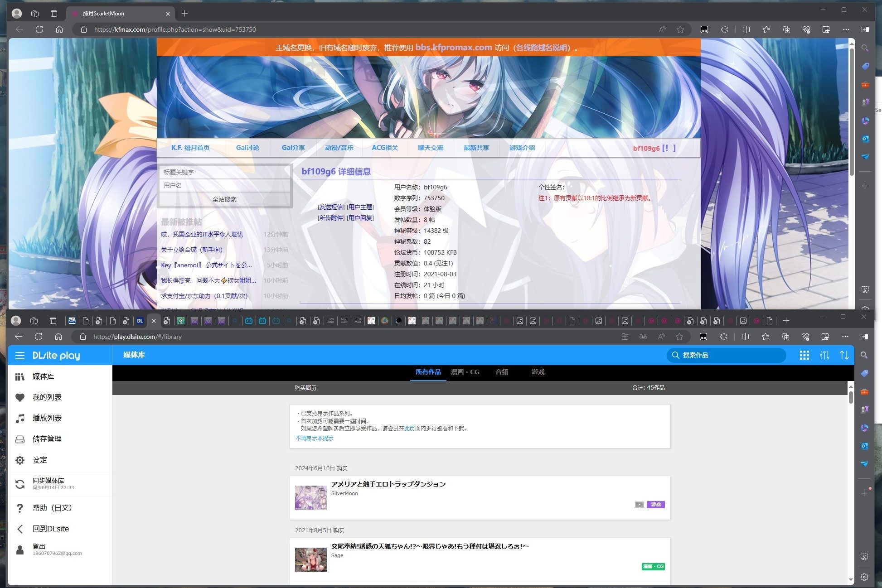Open DLsite sort order arrows icon
Screen dimensions: 882x588
[844, 355]
